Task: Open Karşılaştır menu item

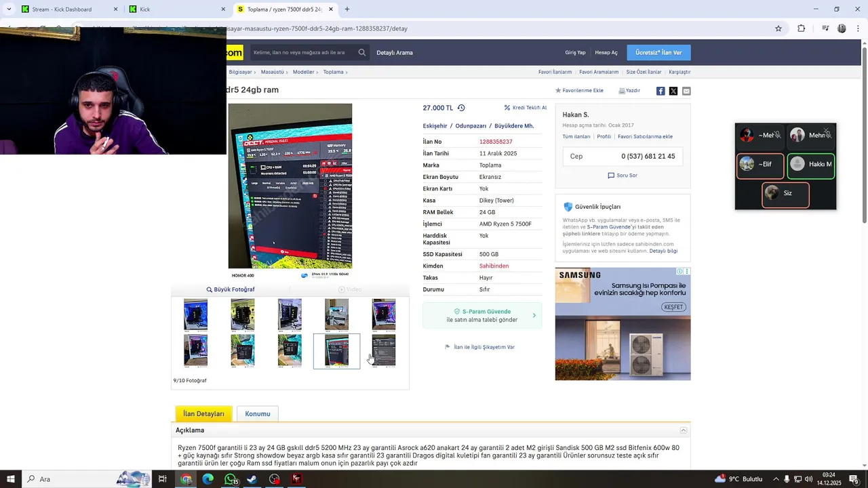Action: pyautogui.click(x=679, y=72)
